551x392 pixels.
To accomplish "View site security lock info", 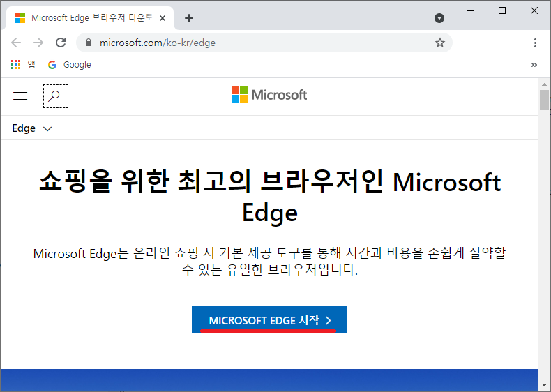I will pos(89,43).
